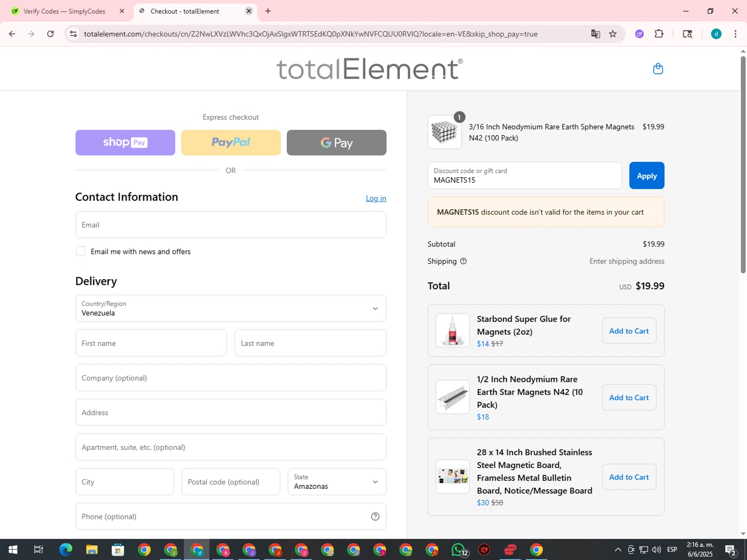
Task: Click the Chrome side panel search icon
Action: coord(687,34)
